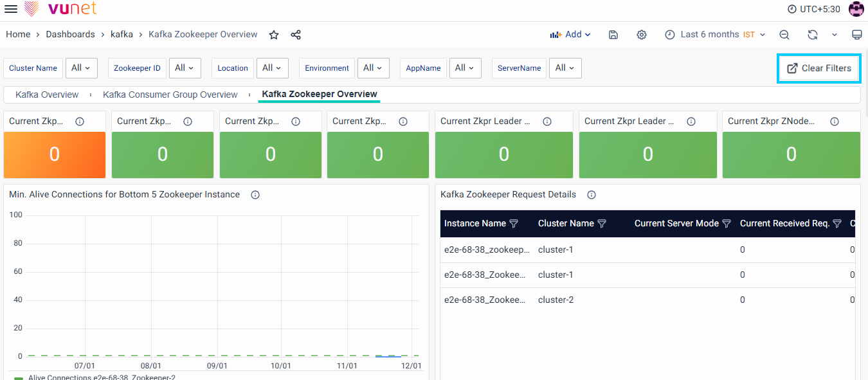Switch to Kafka Overview tab

coord(47,95)
